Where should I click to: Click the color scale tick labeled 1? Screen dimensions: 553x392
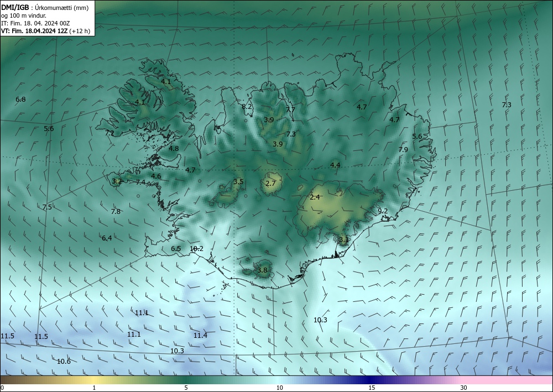(x=94, y=388)
